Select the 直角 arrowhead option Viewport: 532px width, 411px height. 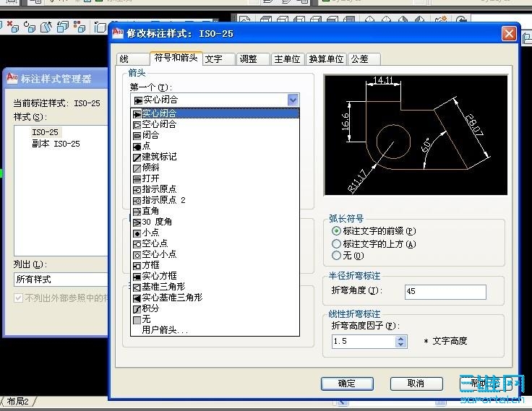(x=215, y=211)
